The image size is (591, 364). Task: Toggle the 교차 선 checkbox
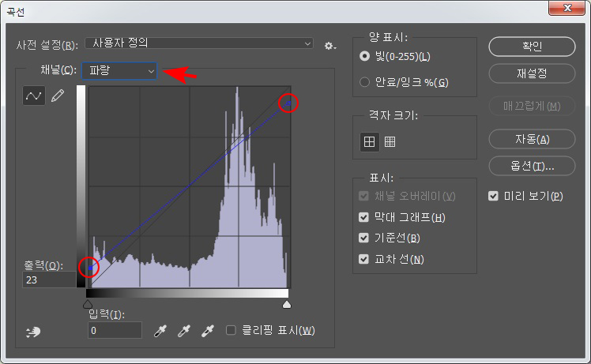coord(363,259)
